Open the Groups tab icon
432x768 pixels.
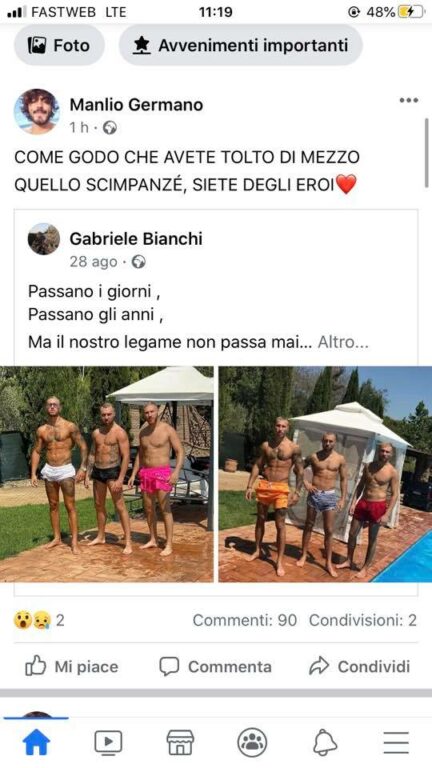pyautogui.click(x=252, y=743)
